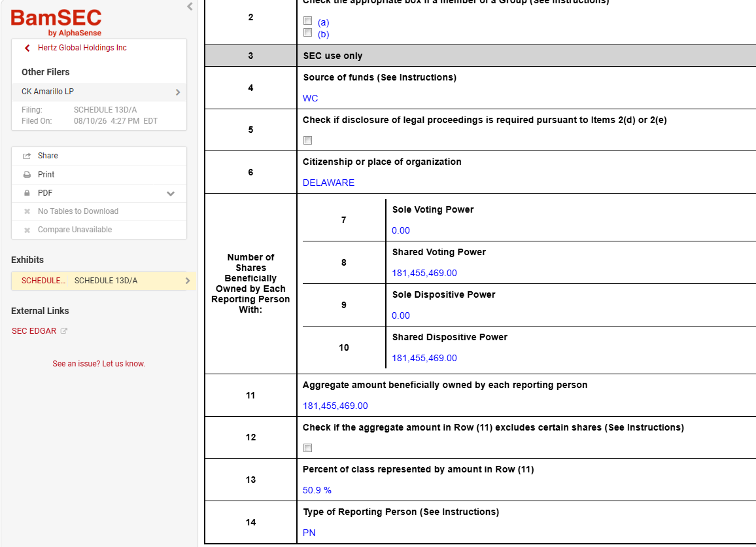Click No Tables to Download

click(78, 211)
